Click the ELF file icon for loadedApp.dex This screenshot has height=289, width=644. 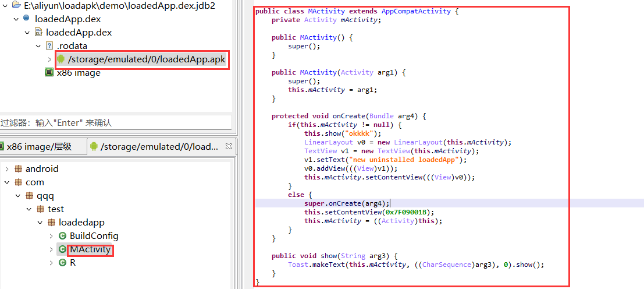point(38,33)
